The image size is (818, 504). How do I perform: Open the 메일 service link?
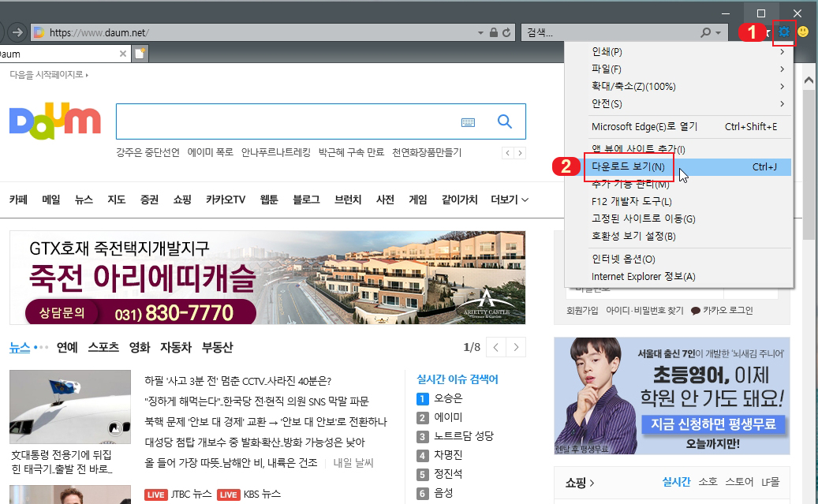pos(51,200)
